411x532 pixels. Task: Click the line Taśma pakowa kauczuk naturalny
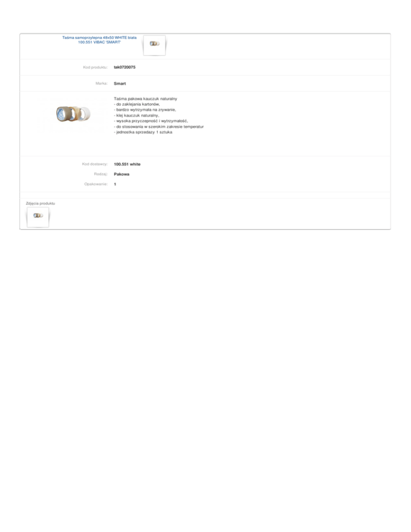pos(146,98)
